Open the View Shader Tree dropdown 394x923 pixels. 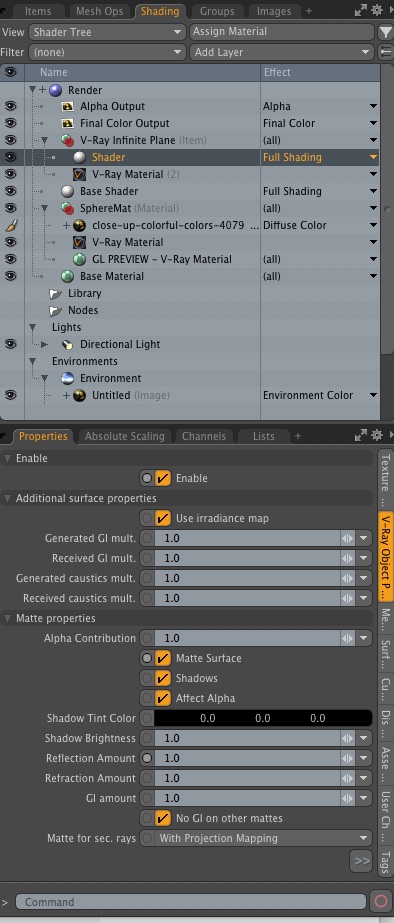107,32
